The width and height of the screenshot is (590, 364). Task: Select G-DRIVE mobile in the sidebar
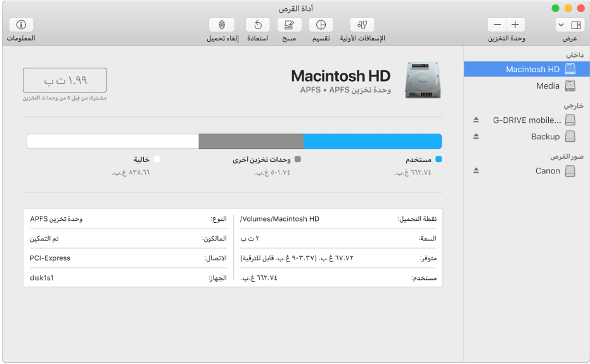(x=527, y=120)
